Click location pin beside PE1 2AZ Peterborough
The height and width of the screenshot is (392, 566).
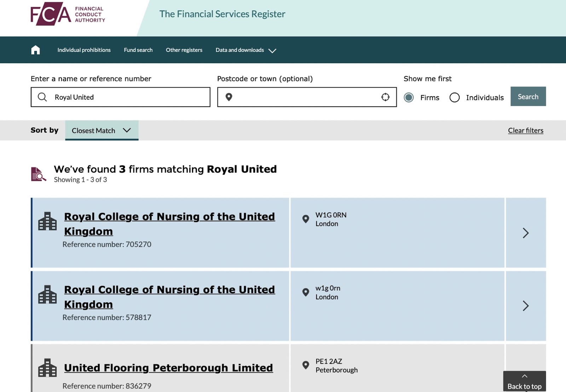click(x=306, y=365)
